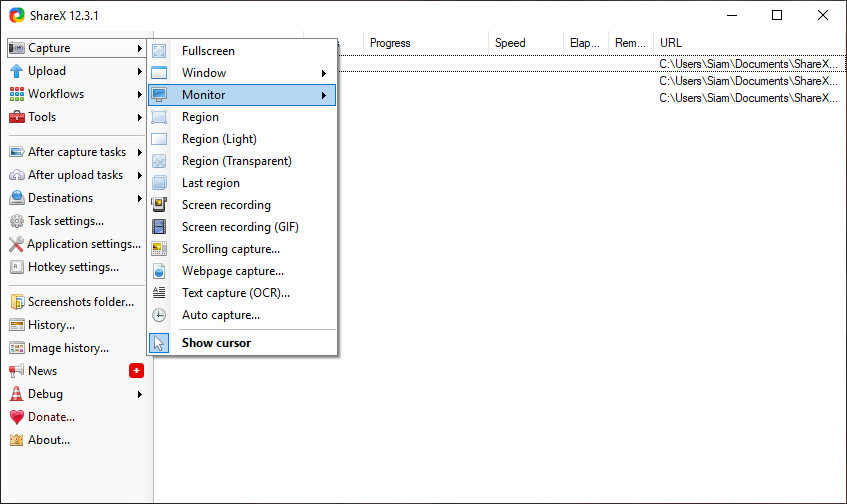Click the Elap... column header
This screenshot has width=847, height=504.
586,43
